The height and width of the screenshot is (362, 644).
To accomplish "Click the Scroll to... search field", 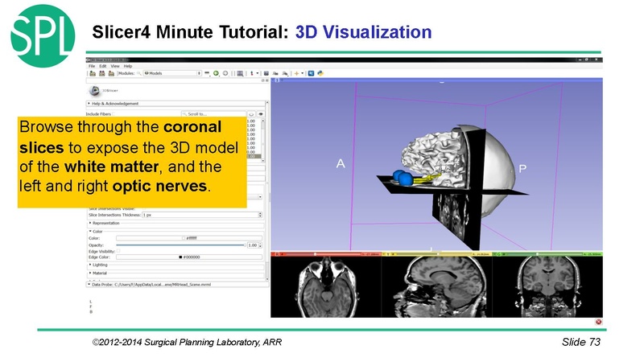I will pyautogui.click(x=213, y=114).
